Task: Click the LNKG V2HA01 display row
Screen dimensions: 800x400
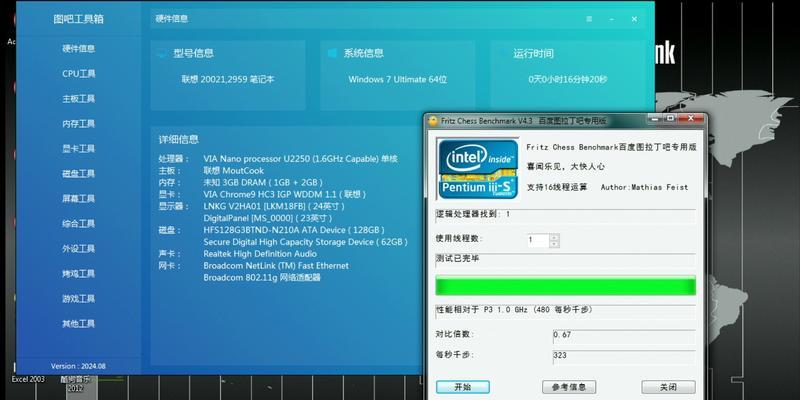Action: click(x=273, y=206)
